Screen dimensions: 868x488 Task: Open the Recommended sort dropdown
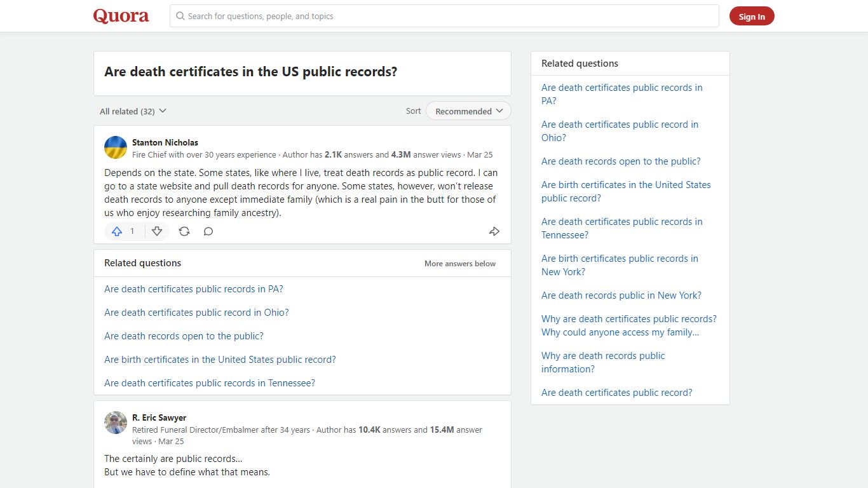tap(468, 111)
